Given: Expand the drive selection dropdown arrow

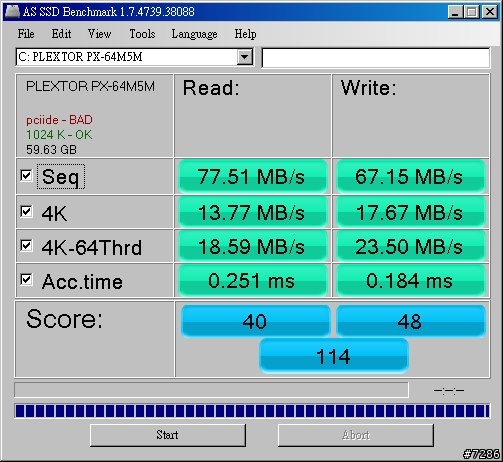Looking at the screenshot, I should point(244,57).
